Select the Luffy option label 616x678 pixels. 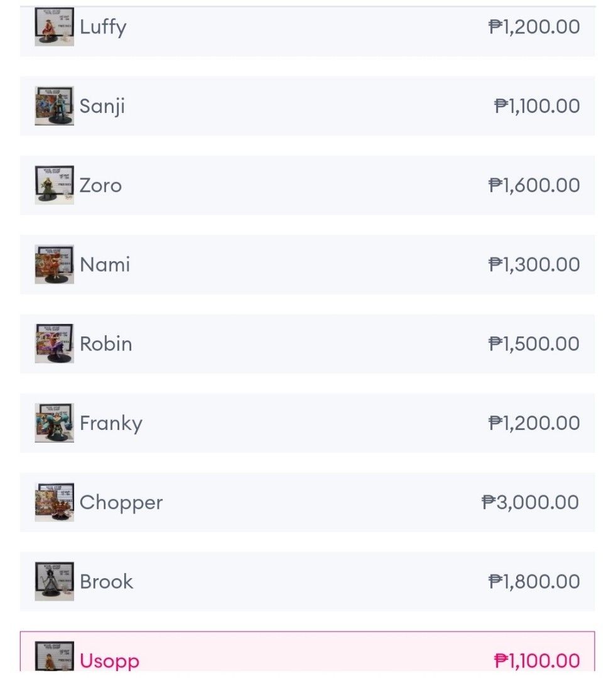pyautogui.click(x=103, y=27)
